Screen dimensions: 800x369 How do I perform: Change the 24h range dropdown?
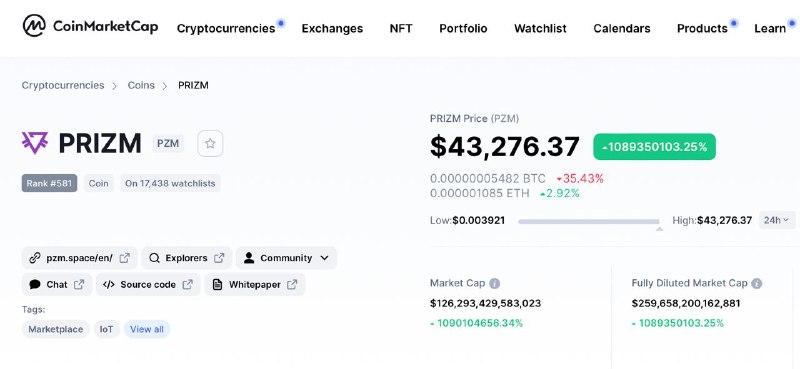[x=777, y=220]
